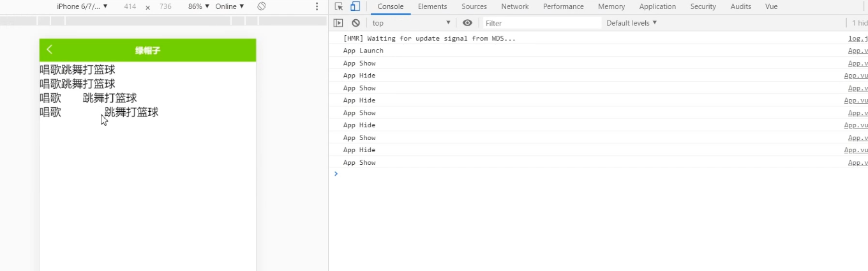Open the Sources tab
The image size is (868, 271).
click(x=474, y=6)
